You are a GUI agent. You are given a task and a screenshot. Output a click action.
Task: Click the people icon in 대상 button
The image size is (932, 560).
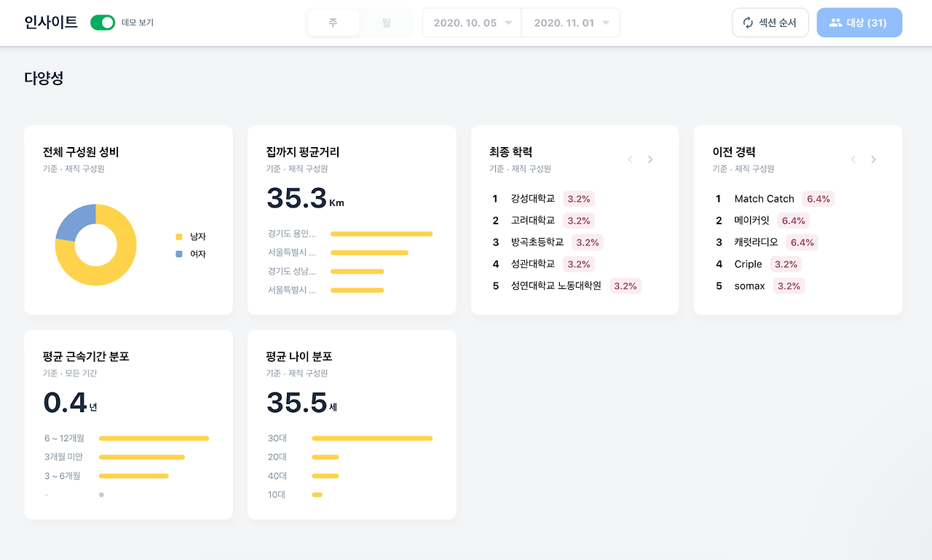(x=836, y=23)
